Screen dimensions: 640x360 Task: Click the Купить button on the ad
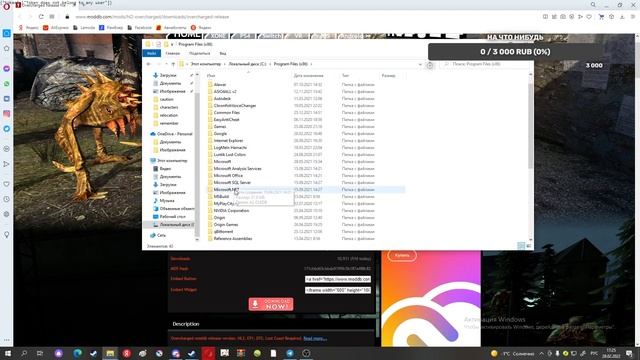[x=402, y=255]
